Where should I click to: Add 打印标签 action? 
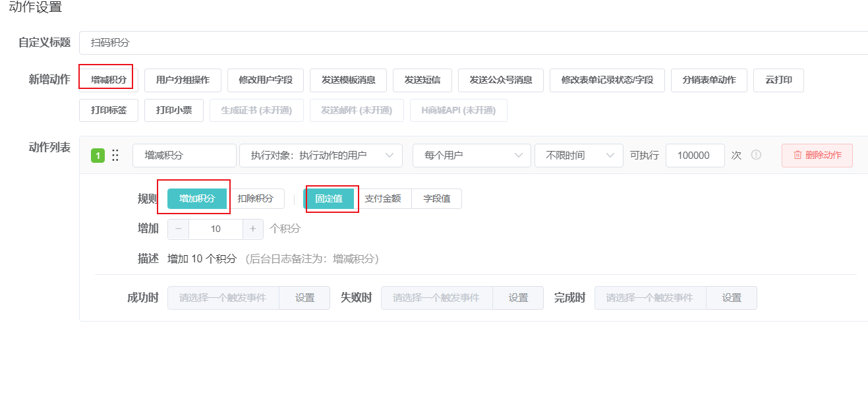pos(109,110)
